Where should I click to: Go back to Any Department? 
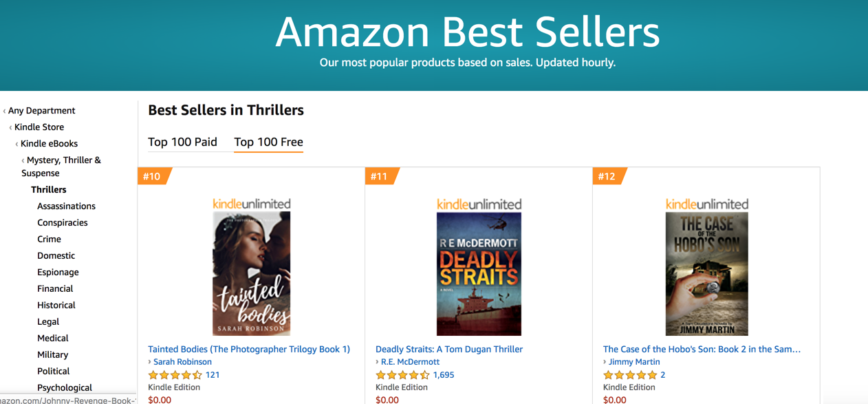pos(41,110)
